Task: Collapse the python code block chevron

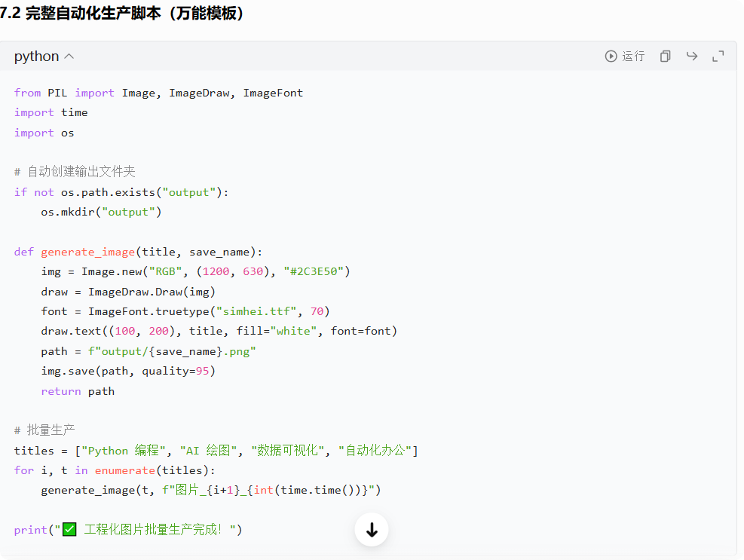Action: [x=69, y=57]
